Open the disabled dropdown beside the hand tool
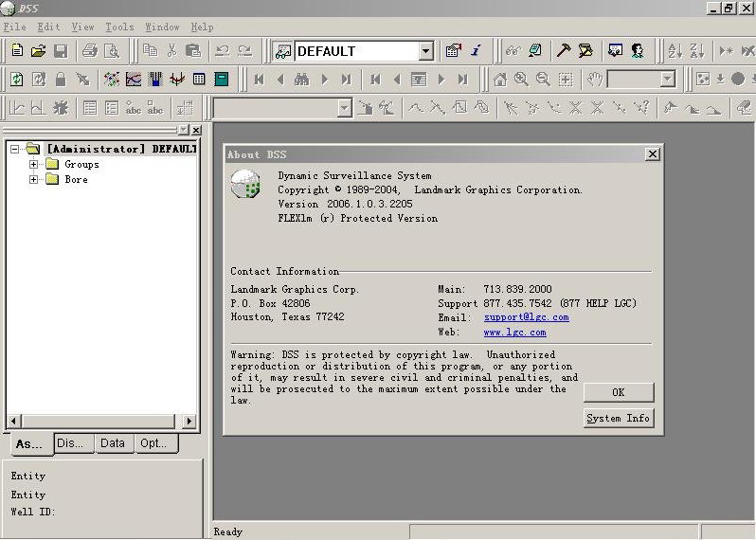 point(668,79)
